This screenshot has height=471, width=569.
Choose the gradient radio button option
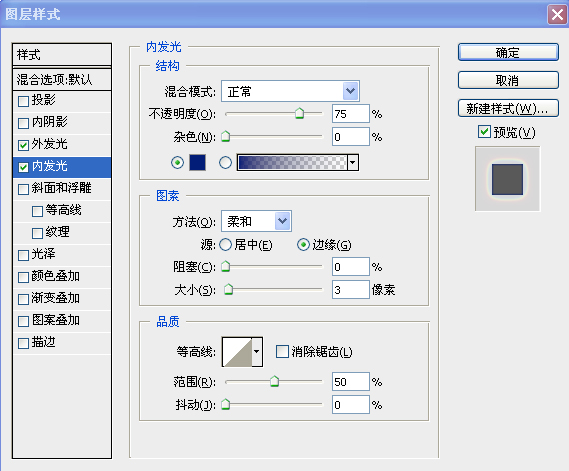[225, 162]
